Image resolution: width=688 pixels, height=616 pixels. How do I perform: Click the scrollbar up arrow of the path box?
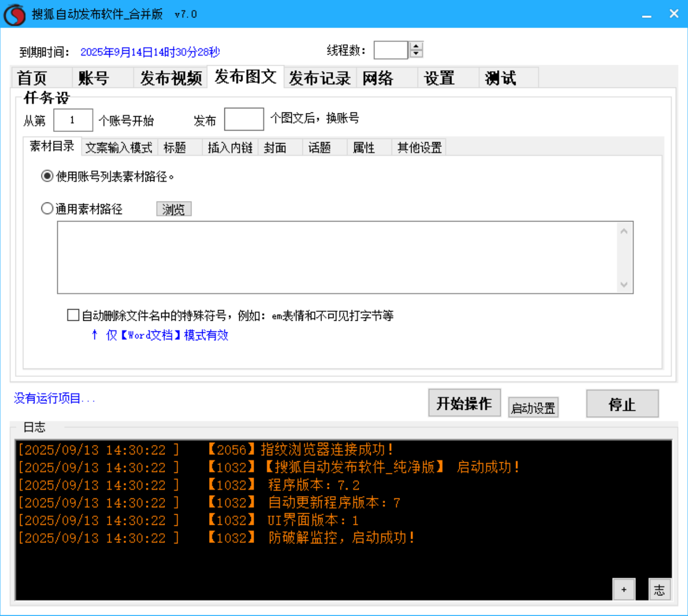click(624, 230)
